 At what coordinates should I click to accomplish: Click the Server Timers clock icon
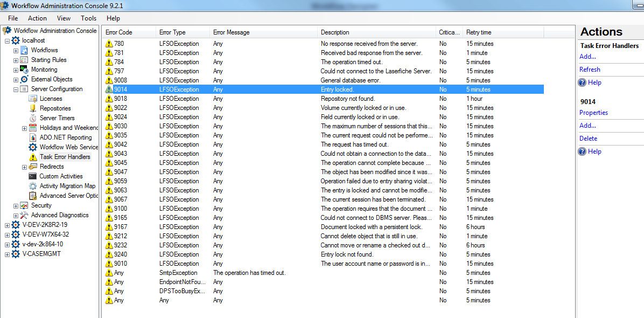coord(33,118)
